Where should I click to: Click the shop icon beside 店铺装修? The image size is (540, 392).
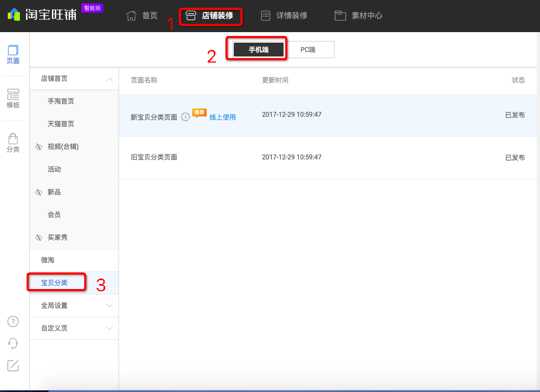point(191,16)
